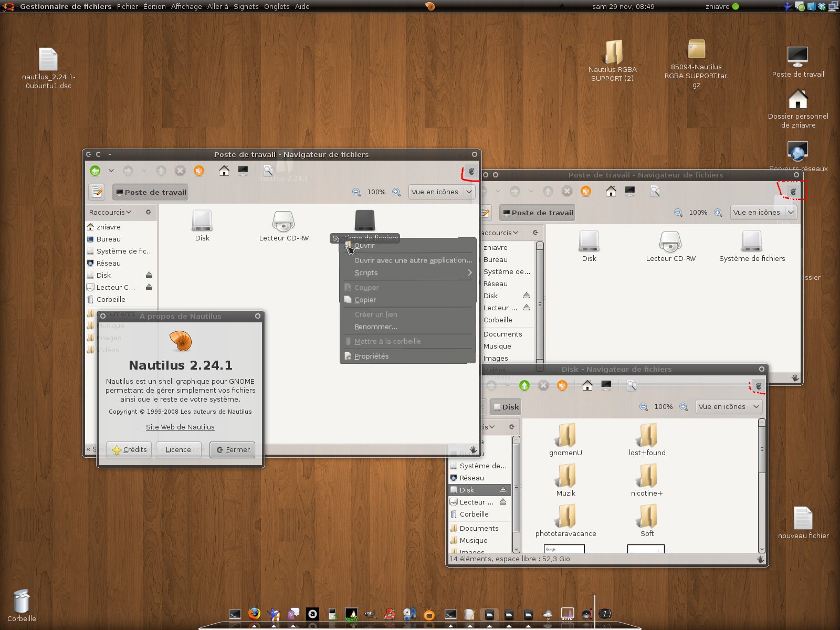Toggle text location entry in front window
Viewport: 840px width, 630px height.
[x=97, y=192]
